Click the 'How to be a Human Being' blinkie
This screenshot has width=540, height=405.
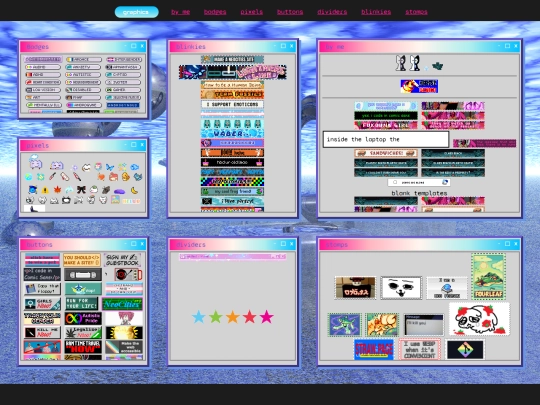pyautogui.click(x=232, y=85)
